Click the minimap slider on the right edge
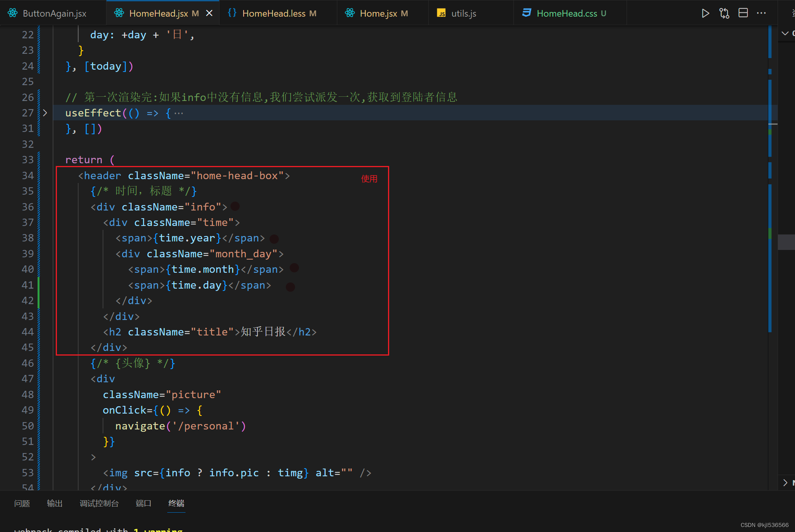This screenshot has width=795, height=532. tap(786, 242)
